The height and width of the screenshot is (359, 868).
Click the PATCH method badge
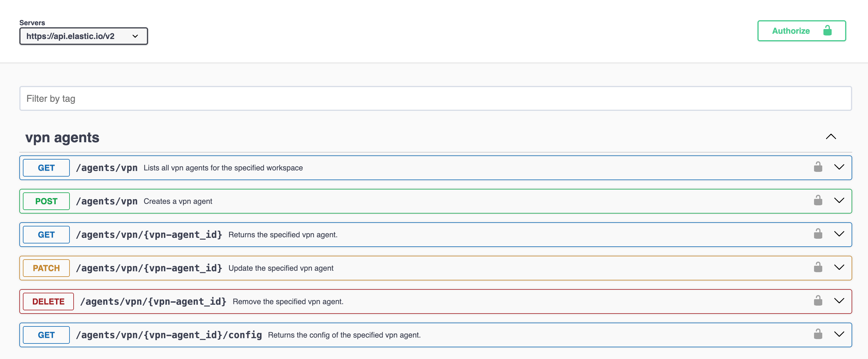point(46,268)
